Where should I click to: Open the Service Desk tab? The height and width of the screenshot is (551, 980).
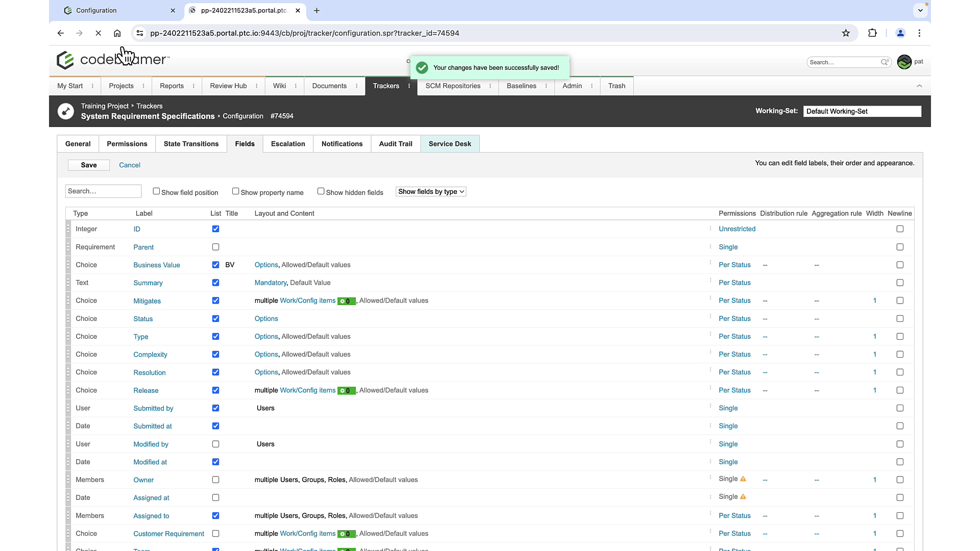[450, 144]
